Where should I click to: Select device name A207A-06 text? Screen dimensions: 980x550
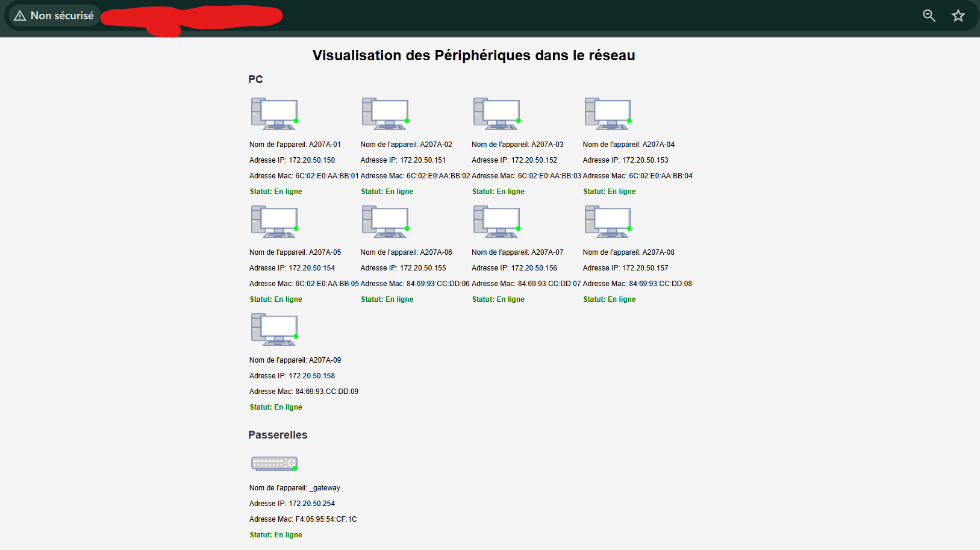tap(436, 252)
